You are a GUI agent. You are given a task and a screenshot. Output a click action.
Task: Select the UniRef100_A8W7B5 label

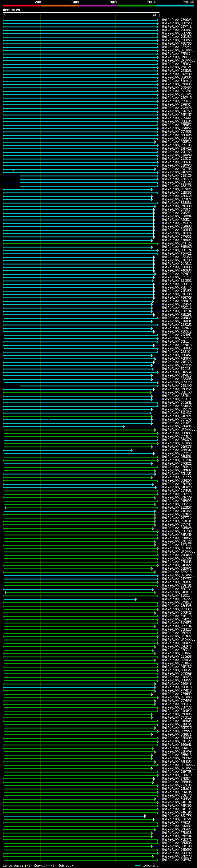[177, 43]
